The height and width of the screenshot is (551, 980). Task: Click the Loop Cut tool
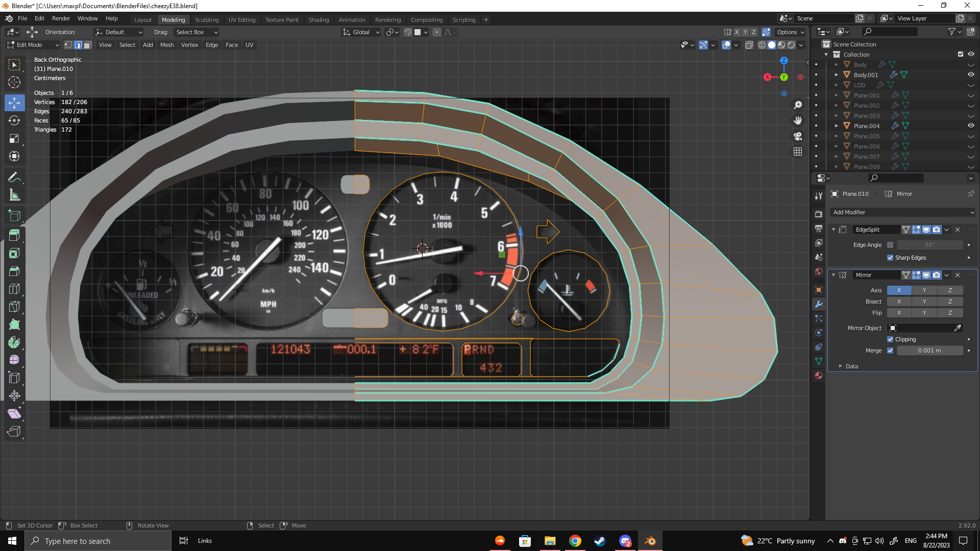coord(14,289)
